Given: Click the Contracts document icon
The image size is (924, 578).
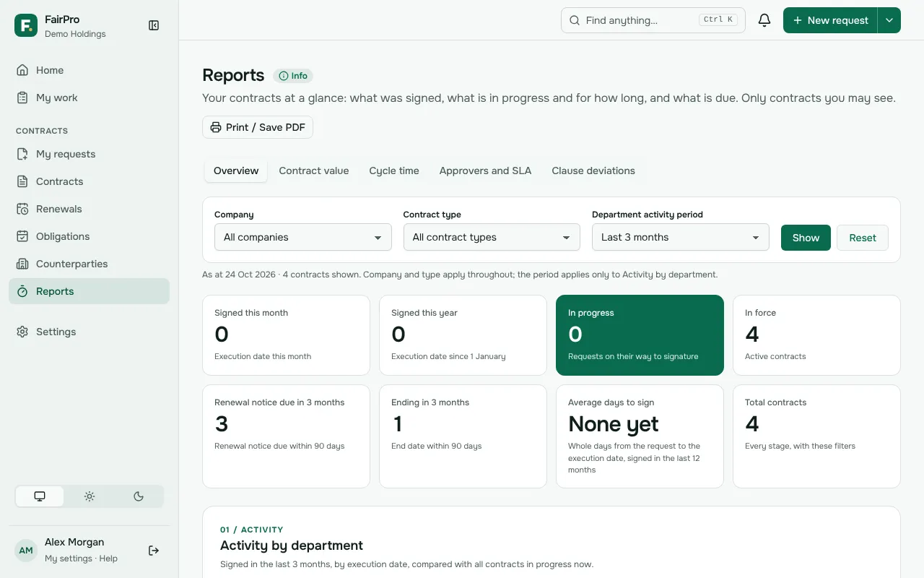Looking at the screenshot, I should 22,181.
